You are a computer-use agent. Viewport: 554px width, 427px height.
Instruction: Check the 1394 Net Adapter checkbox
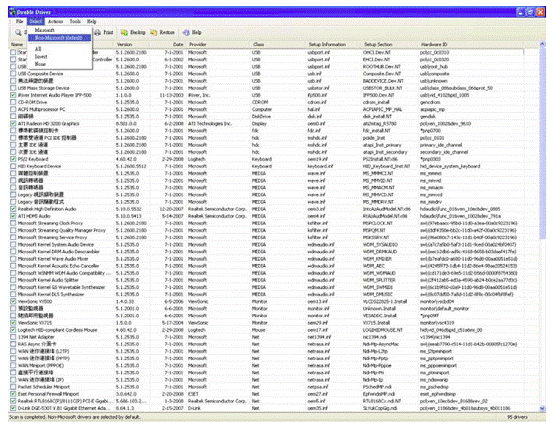pyautogui.click(x=13, y=337)
